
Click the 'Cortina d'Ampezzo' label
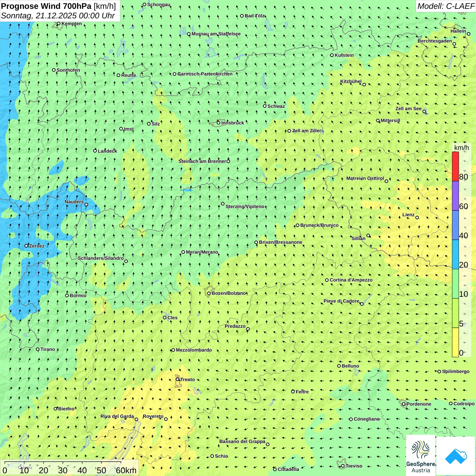coord(351,280)
